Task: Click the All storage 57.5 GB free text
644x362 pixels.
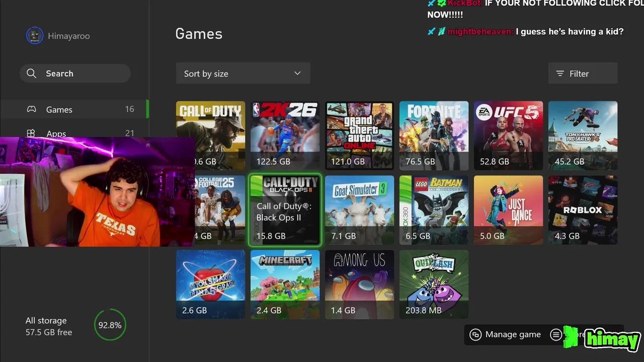Action: point(49,326)
